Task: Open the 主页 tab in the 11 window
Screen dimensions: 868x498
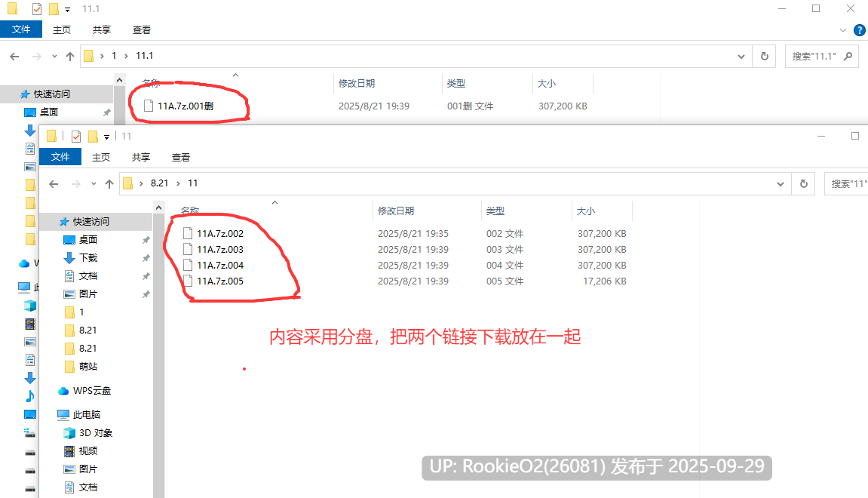Action: coord(101,157)
